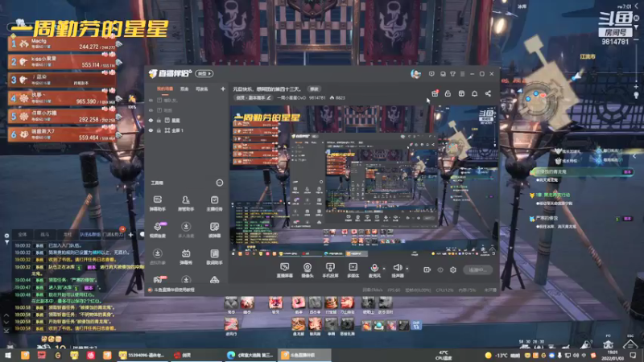This screenshot has width=644, height=362.
Task: Open the notification bell icon
Action: coord(474,93)
